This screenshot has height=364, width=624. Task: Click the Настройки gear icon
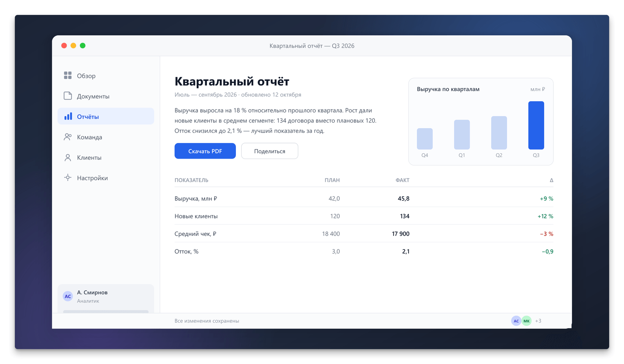[68, 178]
